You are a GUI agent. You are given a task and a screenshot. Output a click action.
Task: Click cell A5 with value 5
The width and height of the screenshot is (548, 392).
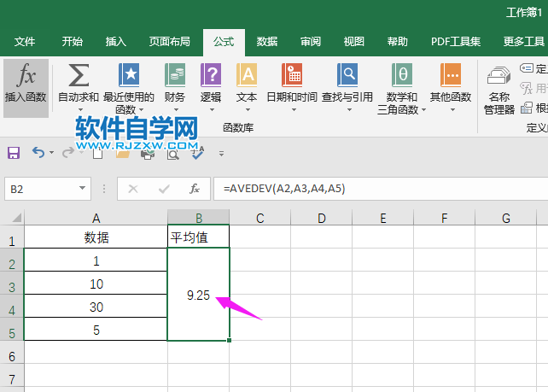(x=96, y=330)
